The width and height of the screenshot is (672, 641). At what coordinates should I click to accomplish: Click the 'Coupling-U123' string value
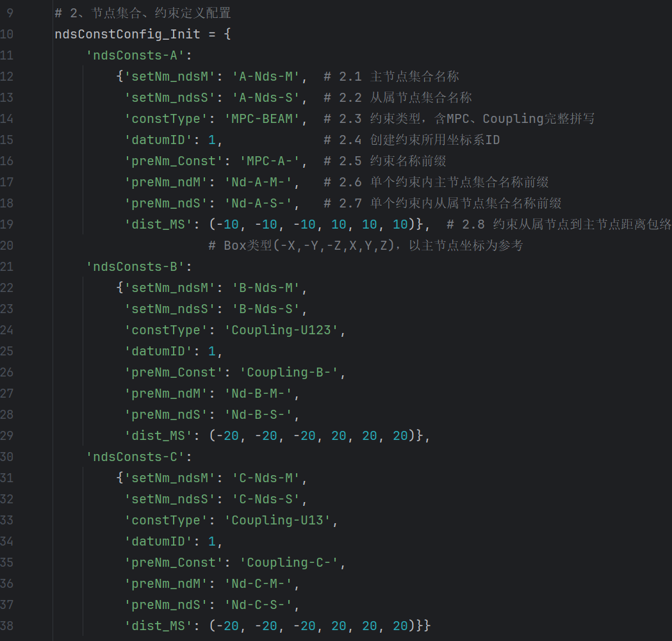[x=281, y=330]
